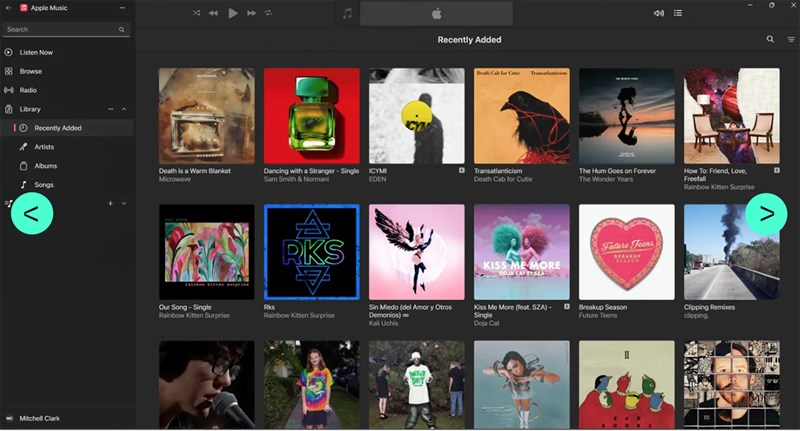This screenshot has width=800, height=431.
Task: Open the ICYMI album artwork
Action: tap(417, 116)
